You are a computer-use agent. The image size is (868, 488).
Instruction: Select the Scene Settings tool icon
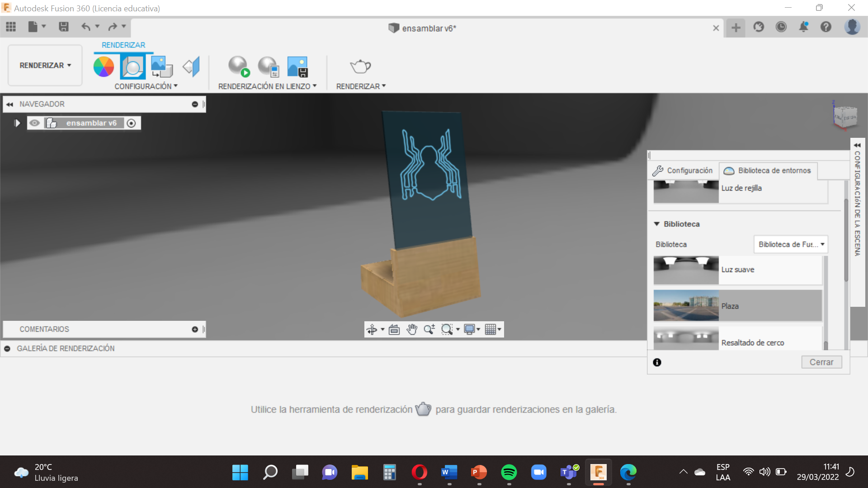(132, 67)
